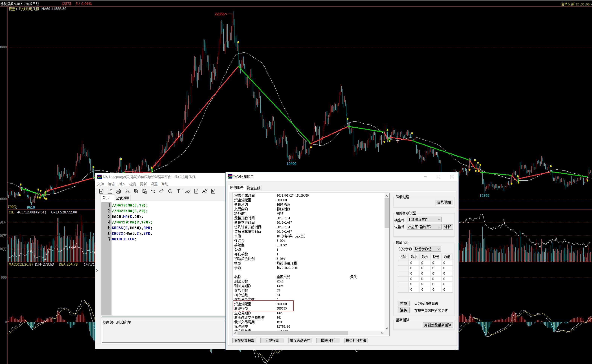
Task: Click 模型打分方法 button
Action: tap(356, 340)
